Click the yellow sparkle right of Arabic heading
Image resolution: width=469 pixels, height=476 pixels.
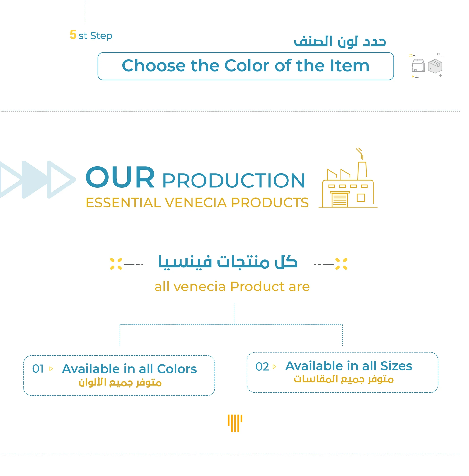pos(341,264)
